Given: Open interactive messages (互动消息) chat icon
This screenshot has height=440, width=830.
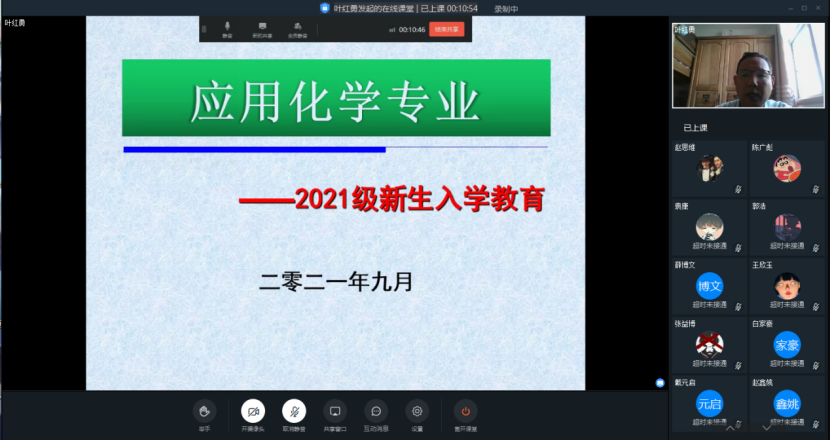Looking at the screenshot, I should [x=376, y=411].
